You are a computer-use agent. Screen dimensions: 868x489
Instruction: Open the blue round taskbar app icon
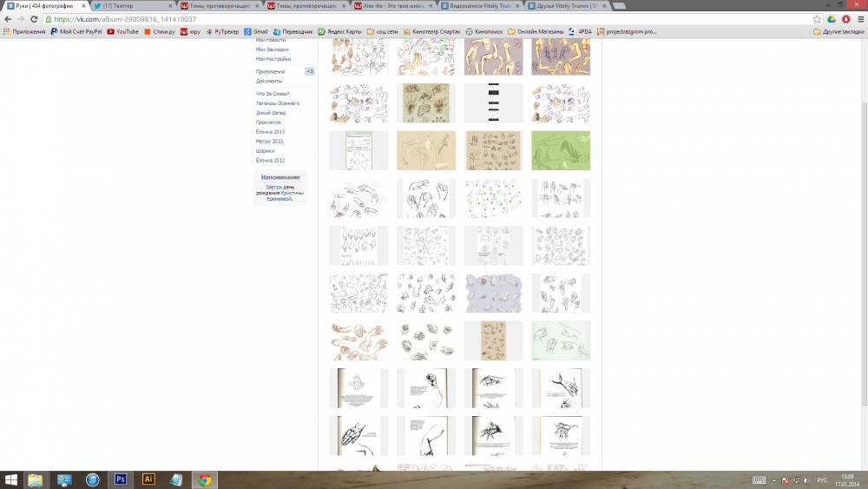(93, 479)
